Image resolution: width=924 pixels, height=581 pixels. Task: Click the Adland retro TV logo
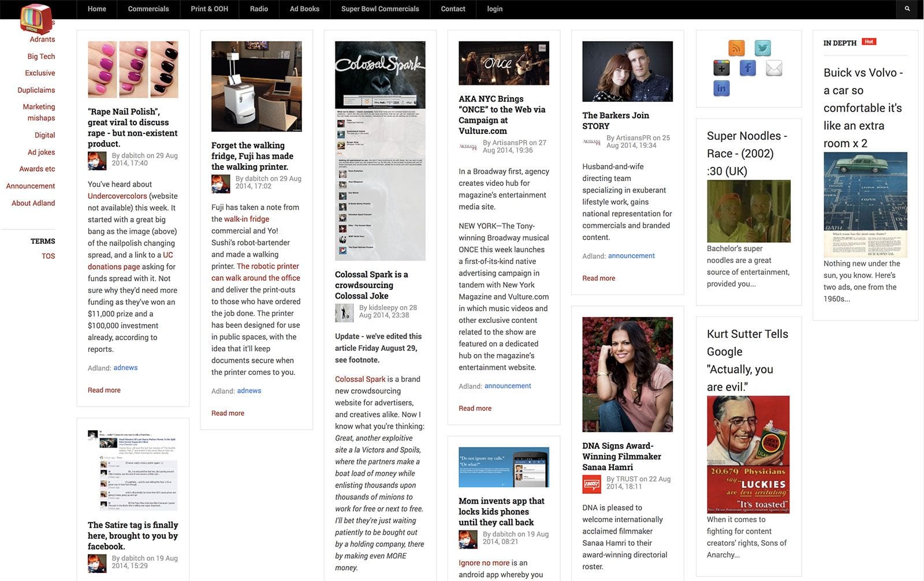coord(35,18)
